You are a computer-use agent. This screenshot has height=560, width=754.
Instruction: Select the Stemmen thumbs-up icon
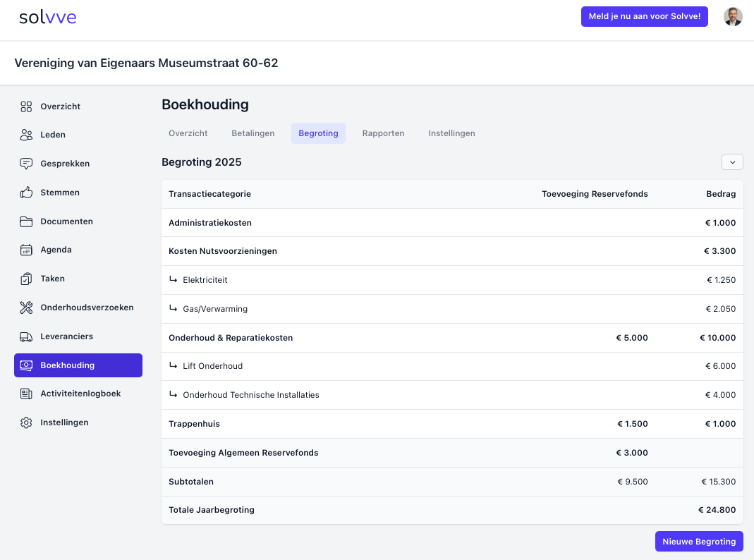26,193
